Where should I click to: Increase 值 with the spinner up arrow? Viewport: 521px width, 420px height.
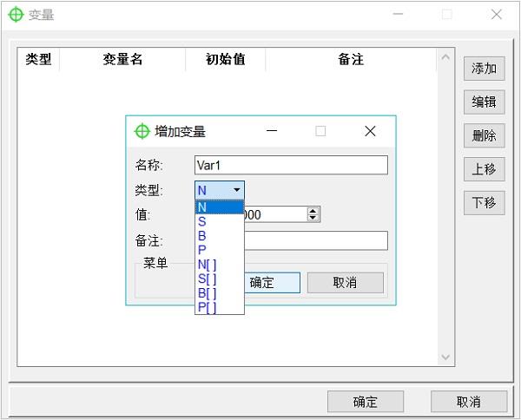(x=313, y=210)
